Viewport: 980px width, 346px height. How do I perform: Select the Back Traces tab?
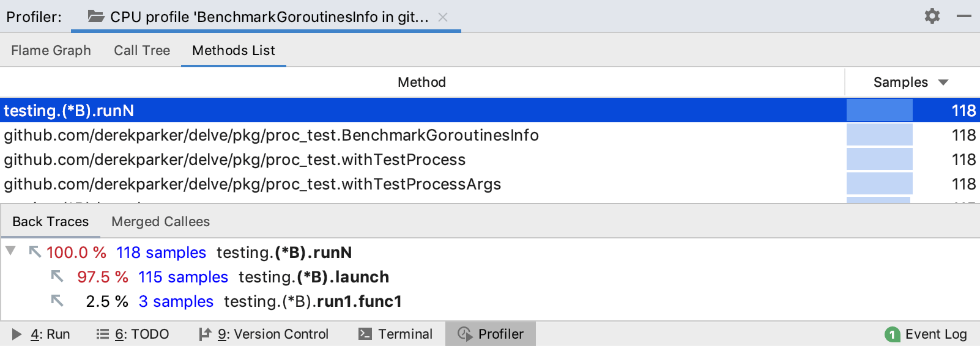[x=51, y=221]
